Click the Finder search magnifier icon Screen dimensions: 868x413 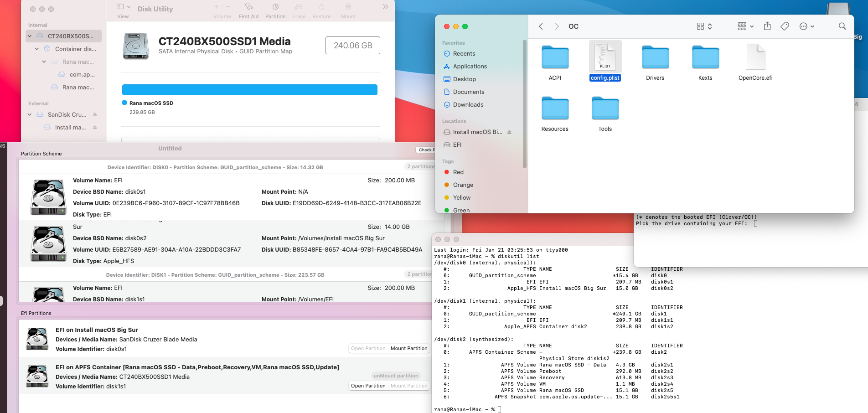pos(842,26)
